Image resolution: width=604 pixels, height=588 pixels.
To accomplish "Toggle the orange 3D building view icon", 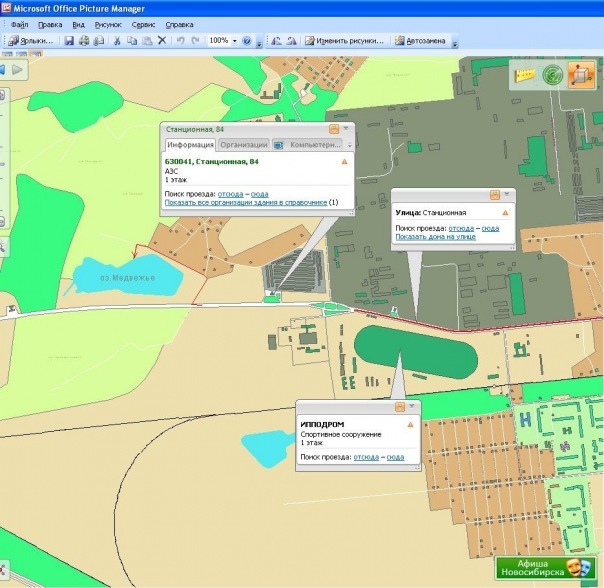I will (580, 74).
